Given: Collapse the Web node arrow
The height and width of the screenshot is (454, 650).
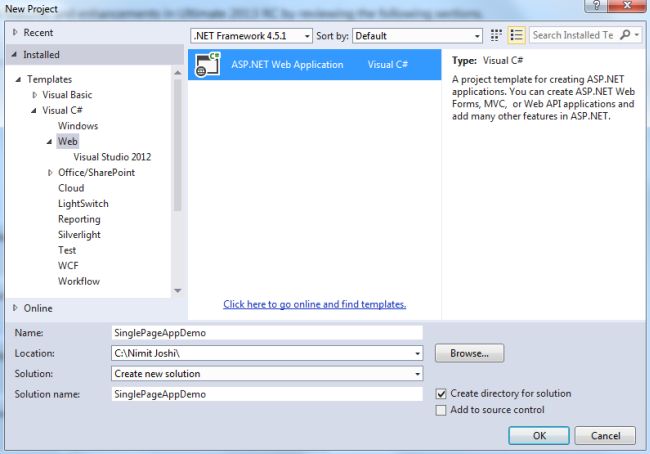Looking at the screenshot, I should (49, 141).
